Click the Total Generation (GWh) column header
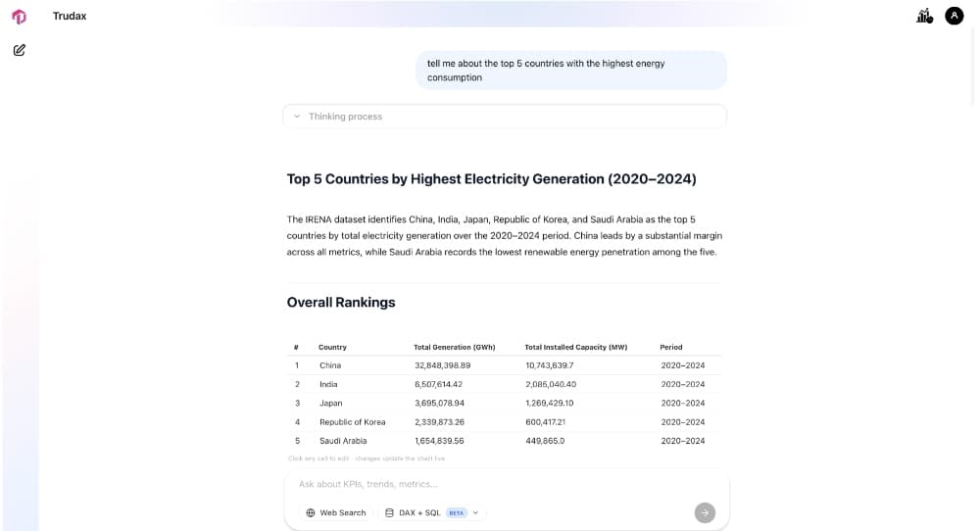 (x=455, y=348)
